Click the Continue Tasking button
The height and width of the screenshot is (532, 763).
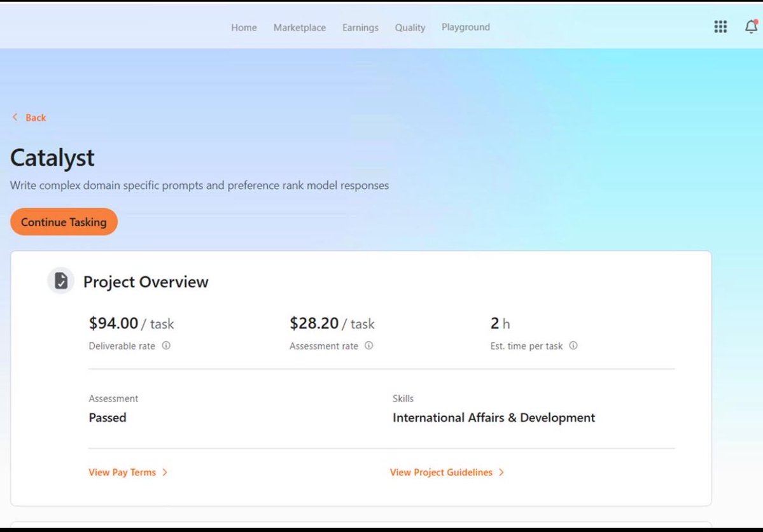[64, 222]
